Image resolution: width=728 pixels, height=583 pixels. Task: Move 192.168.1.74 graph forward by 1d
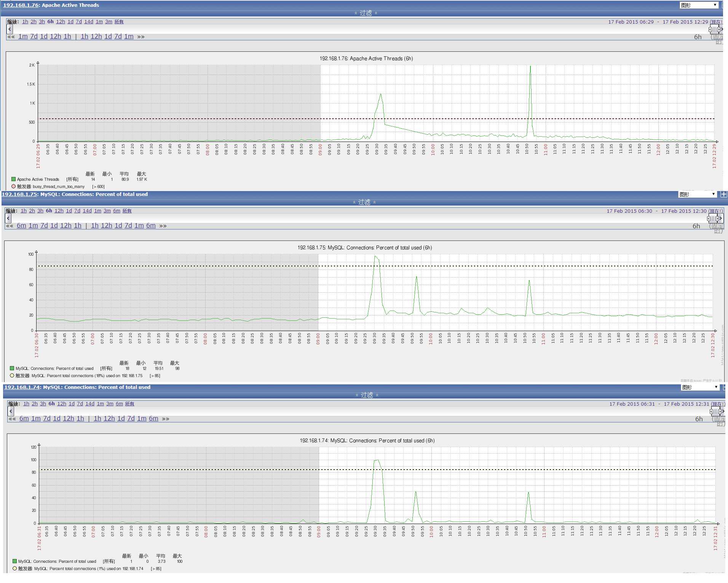[x=121, y=419]
